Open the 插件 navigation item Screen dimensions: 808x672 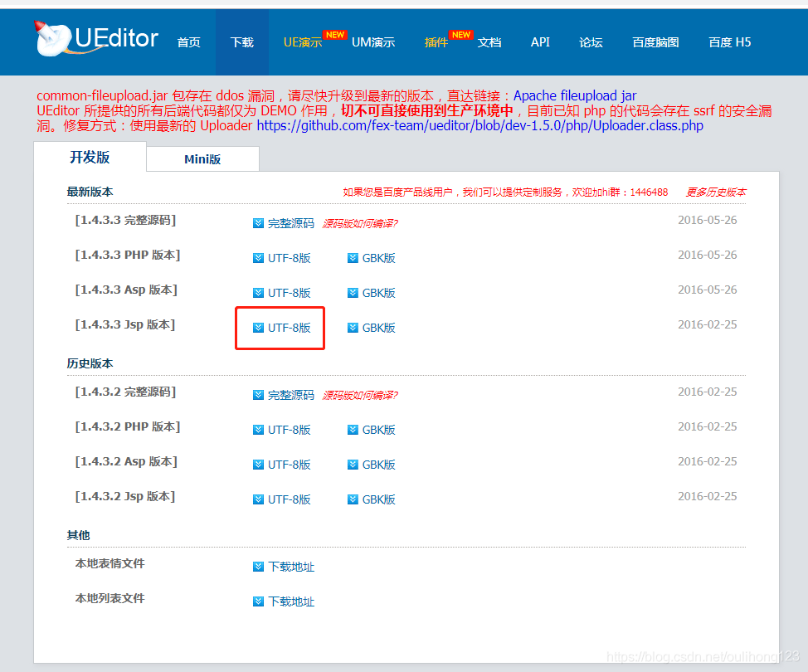point(436,42)
